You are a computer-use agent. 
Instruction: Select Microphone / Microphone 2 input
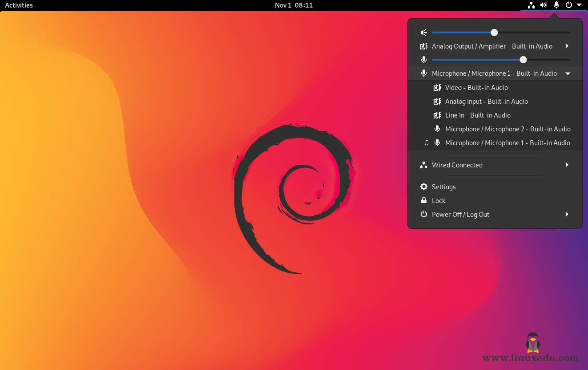[495, 129]
